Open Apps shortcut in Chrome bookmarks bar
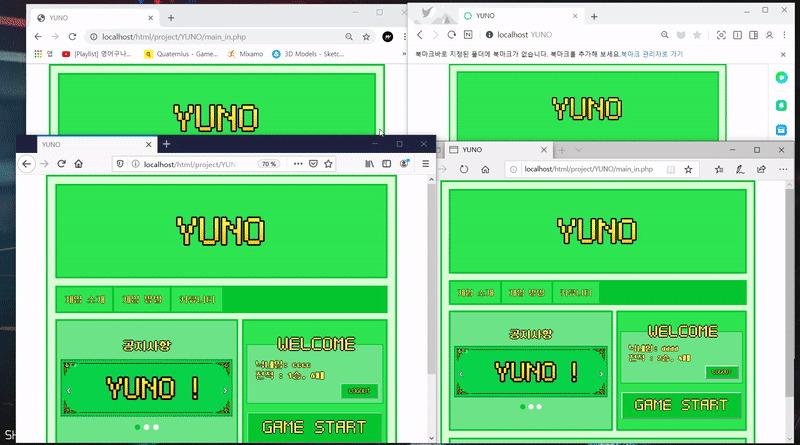 [x=42, y=54]
